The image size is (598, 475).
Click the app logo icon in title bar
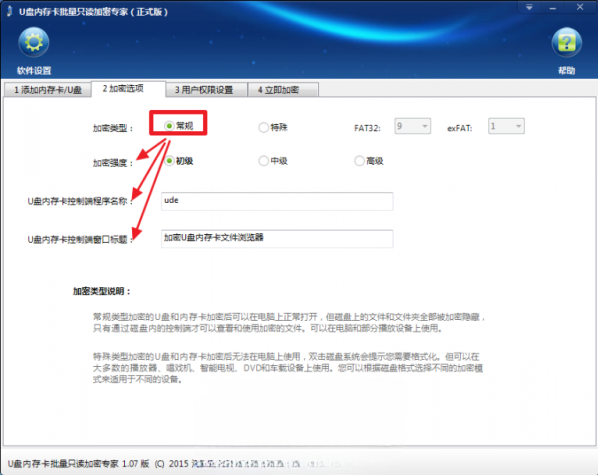click(10, 11)
